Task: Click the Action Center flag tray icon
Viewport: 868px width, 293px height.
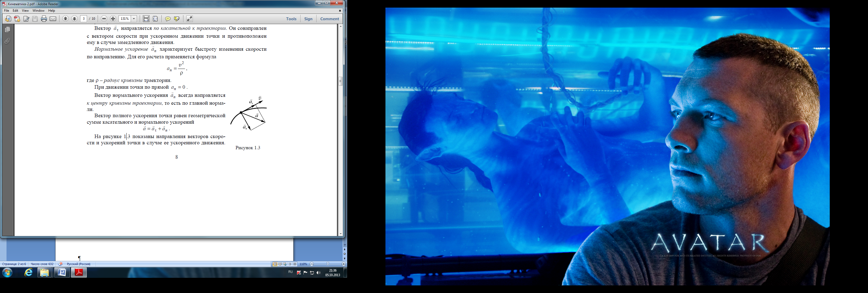Action: (x=305, y=273)
